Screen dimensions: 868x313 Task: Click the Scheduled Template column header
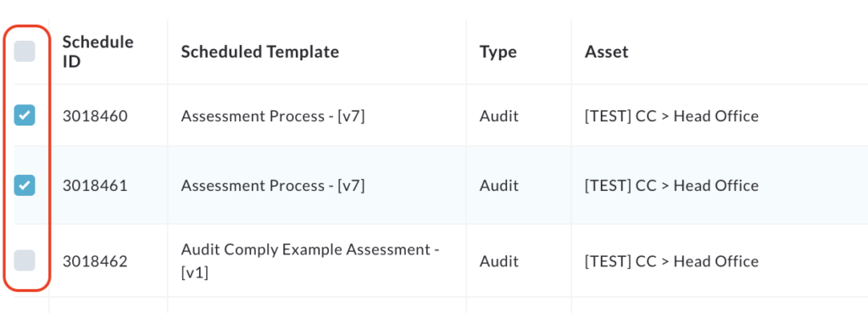coord(260,52)
